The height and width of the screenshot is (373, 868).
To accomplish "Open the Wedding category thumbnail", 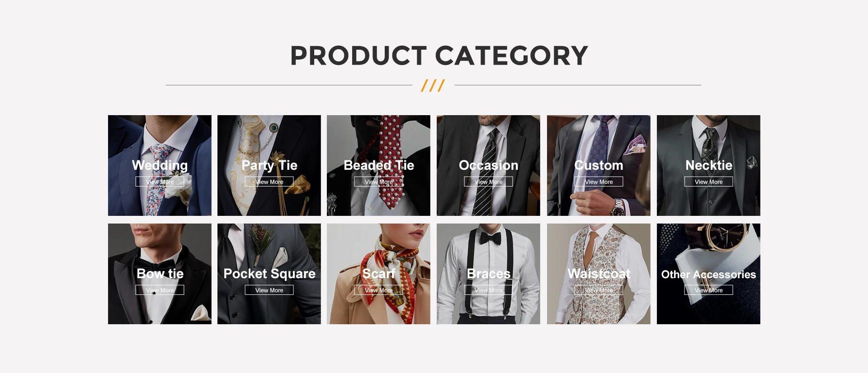I will (160, 165).
